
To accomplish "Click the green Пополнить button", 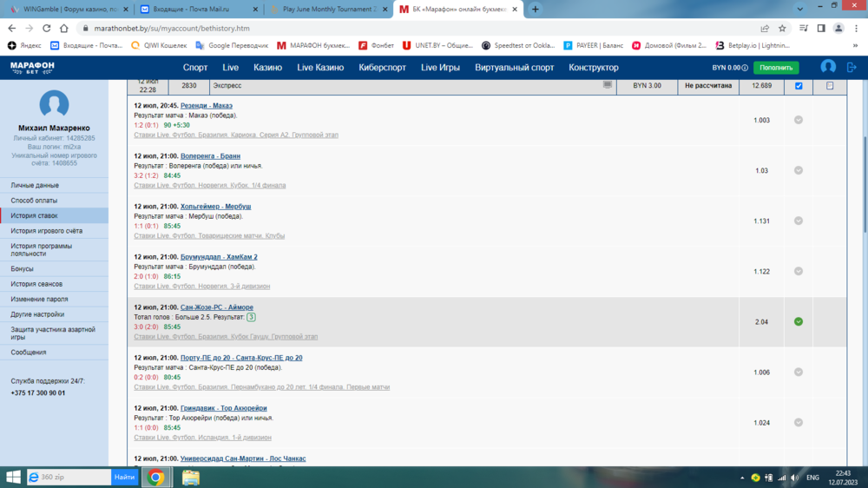I will pyautogui.click(x=776, y=68).
